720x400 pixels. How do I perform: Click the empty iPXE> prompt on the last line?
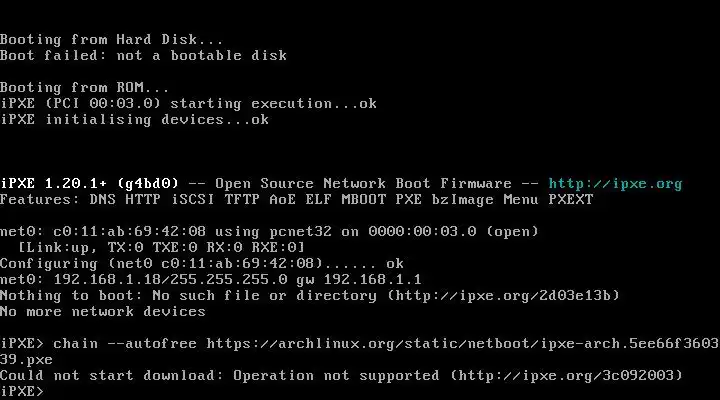[22, 391]
